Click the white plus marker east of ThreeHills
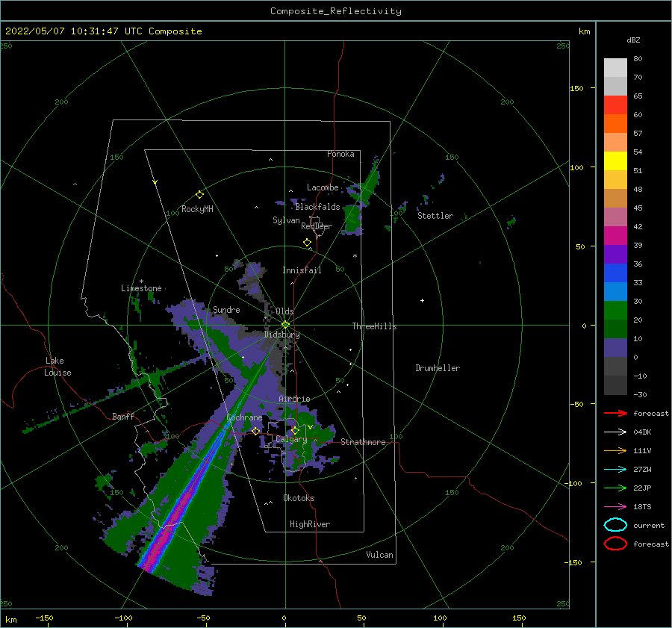 [x=422, y=300]
